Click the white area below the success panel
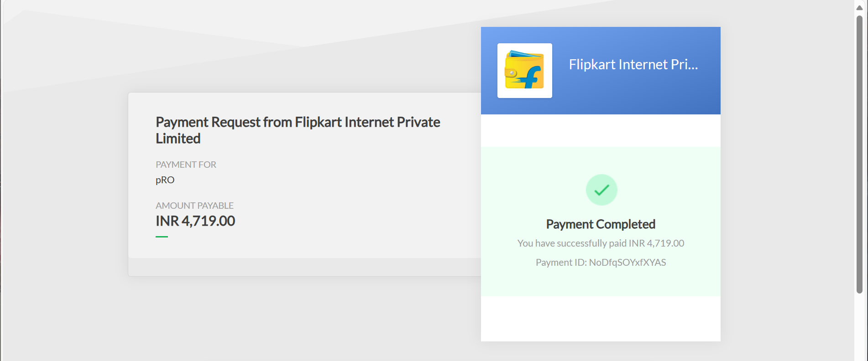Viewport: 868px width, 361px height. [x=601, y=319]
